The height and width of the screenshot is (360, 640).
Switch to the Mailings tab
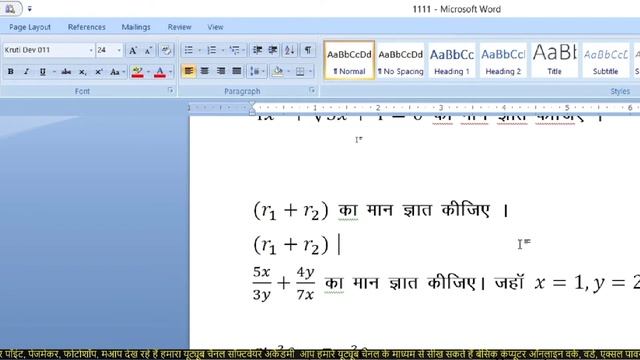[136, 27]
